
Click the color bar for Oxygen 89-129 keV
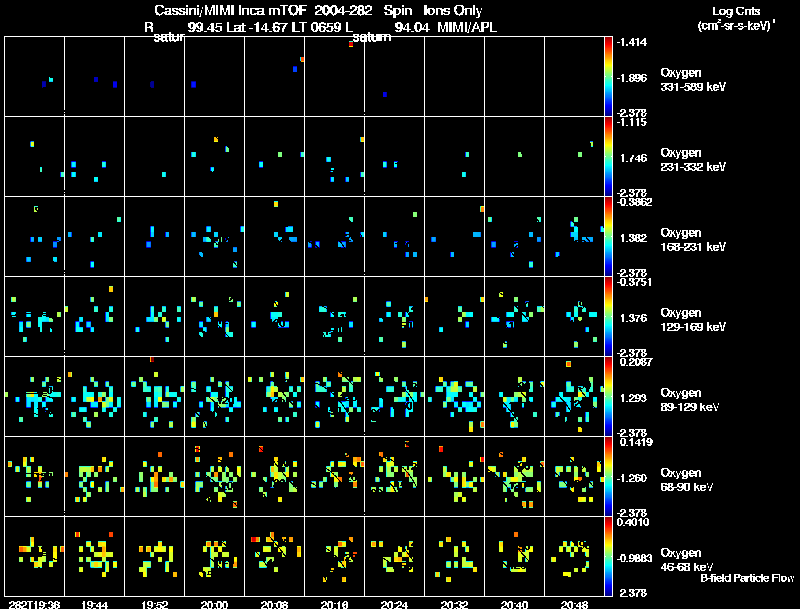point(608,397)
